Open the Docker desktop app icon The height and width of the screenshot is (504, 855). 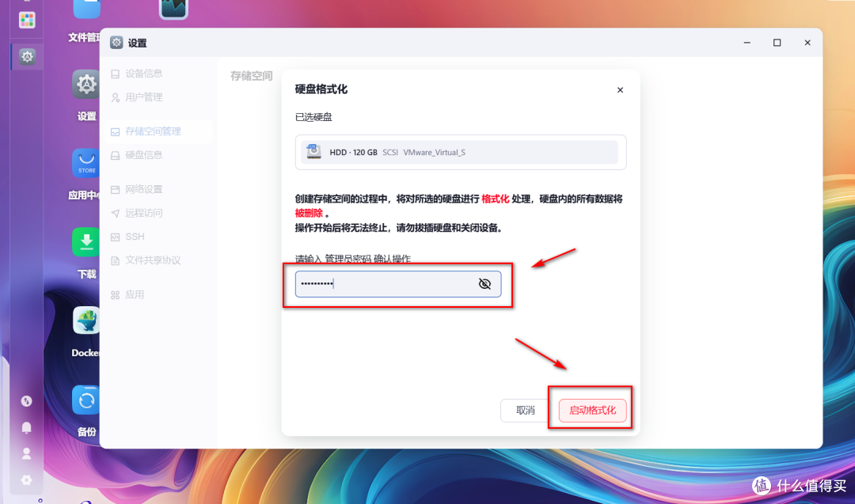pos(86,320)
